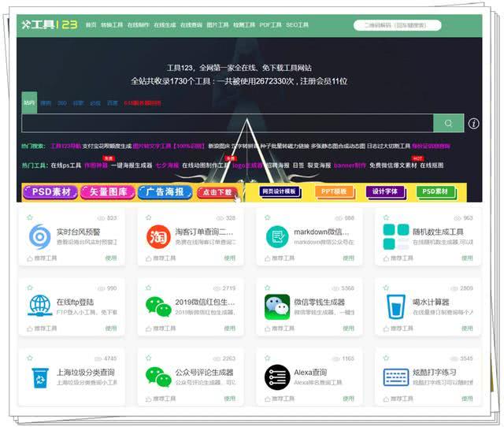The height and width of the screenshot is (427, 504).
Task: Open the 喝水计算器 water glass icon
Action: click(x=396, y=306)
